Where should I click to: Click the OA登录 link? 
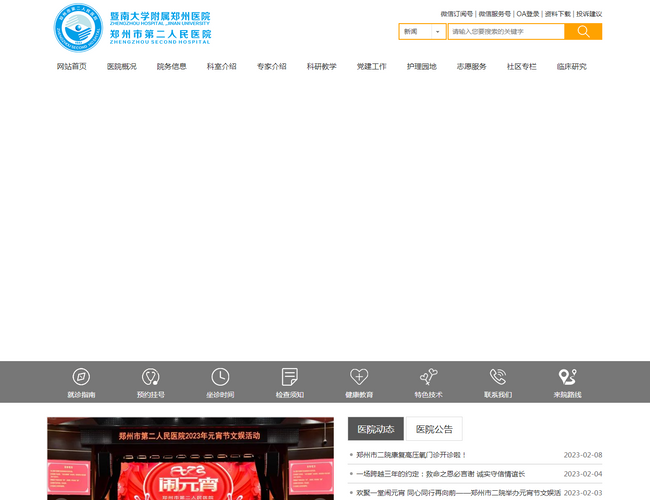pos(527,14)
